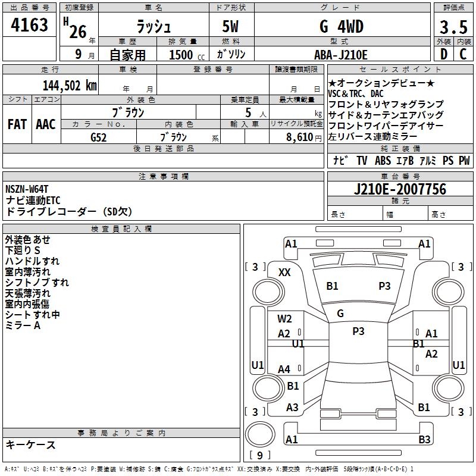Click the VSC＆TRC、DAC sales point
This screenshot has width=476, height=476.
tap(356, 93)
